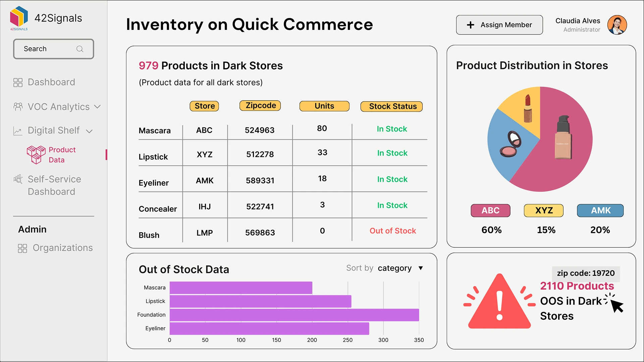Click the Organizations grid icon
The image size is (644, 362).
point(22,248)
